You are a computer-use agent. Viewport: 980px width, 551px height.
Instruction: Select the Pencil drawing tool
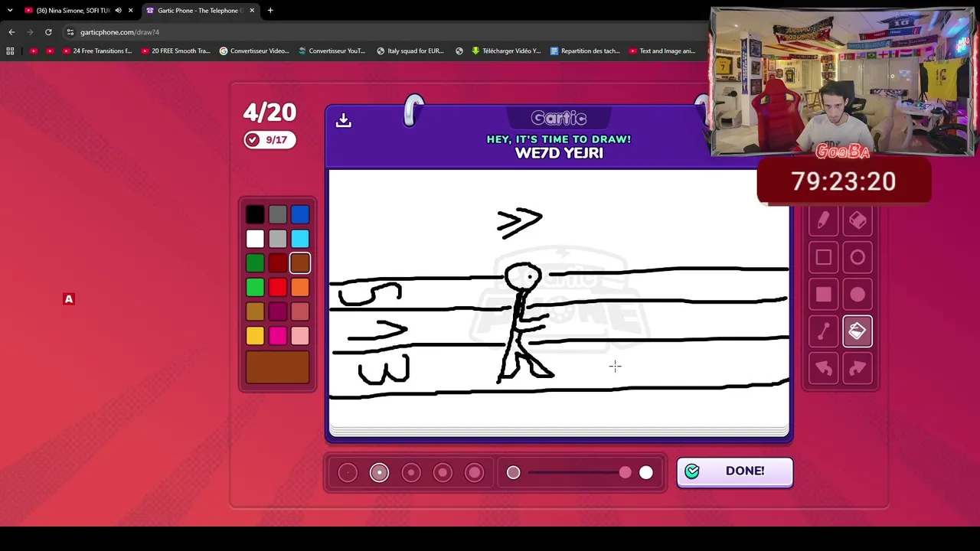(x=823, y=221)
